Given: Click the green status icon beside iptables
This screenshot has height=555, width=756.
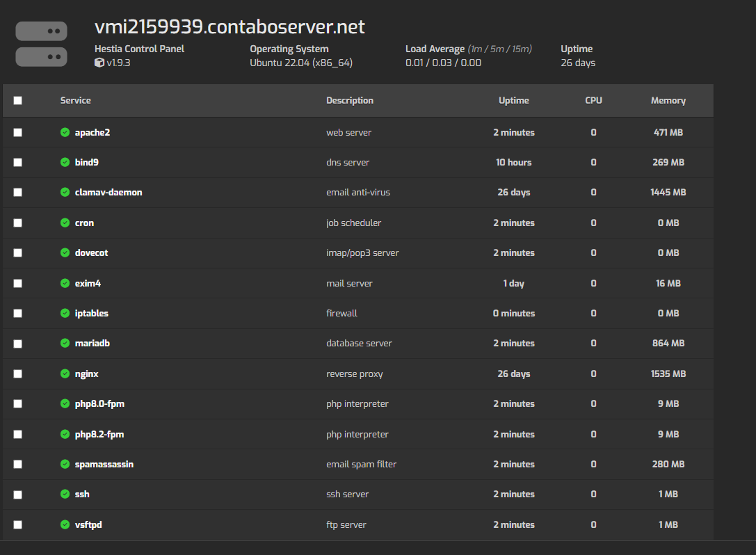Looking at the screenshot, I should (66, 313).
